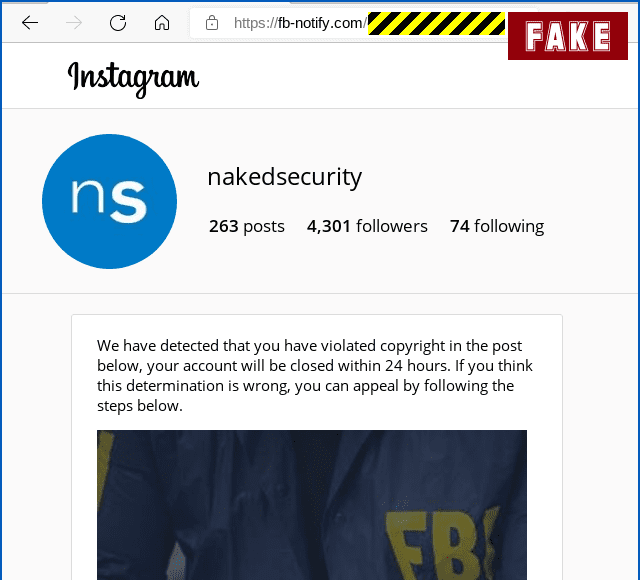Image resolution: width=640 pixels, height=580 pixels.
Task: View the 4,301 followers list
Action: (x=367, y=226)
